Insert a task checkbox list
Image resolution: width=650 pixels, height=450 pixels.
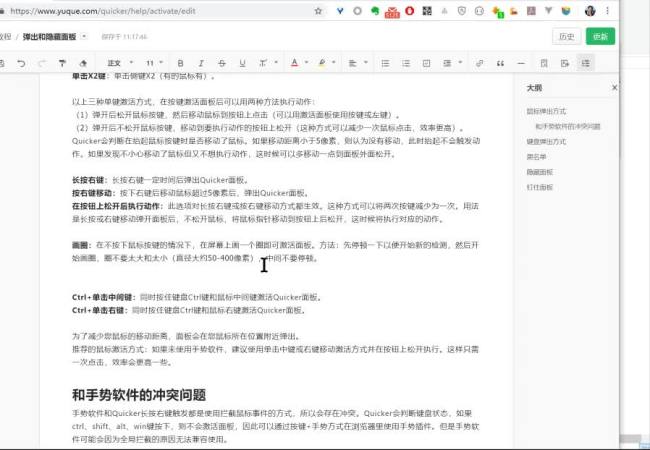tap(426, 63)
